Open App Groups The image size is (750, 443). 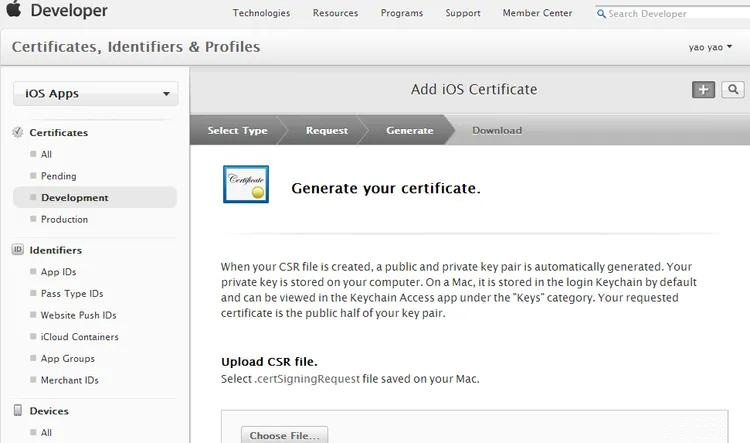67,358
